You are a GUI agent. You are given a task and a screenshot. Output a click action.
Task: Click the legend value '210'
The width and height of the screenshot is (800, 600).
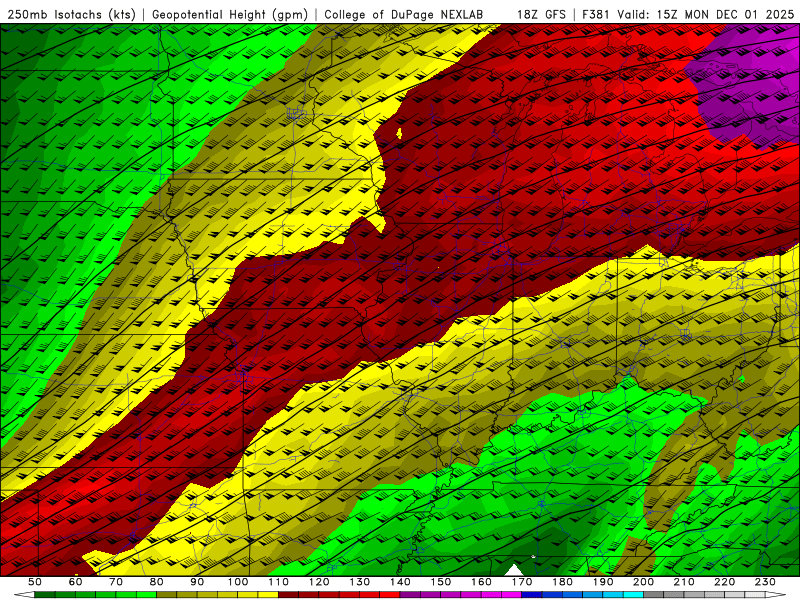[x=684, y=582]
